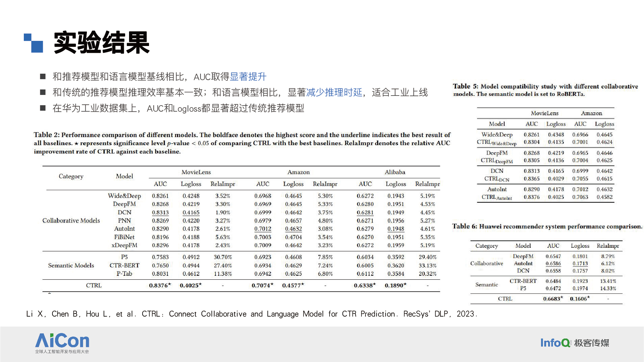Select the bullet line mentioning 华为工业数据集
Image resolution: width=644 pixels, height=362 pixels.
tap(178, 108)
